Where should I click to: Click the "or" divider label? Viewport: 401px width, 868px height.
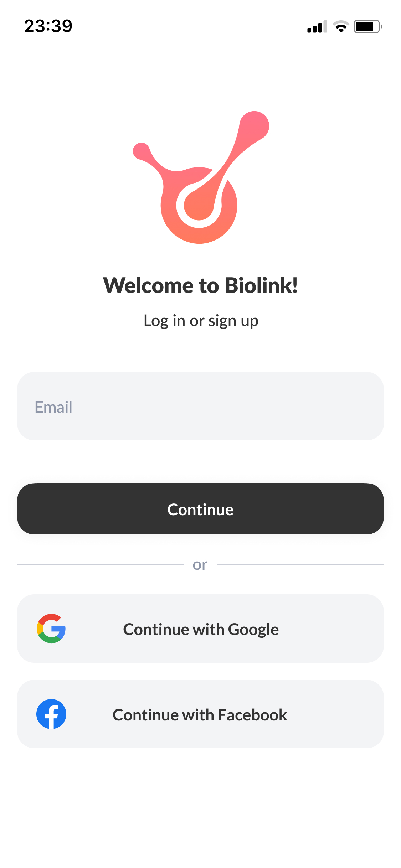click(x=200, y=565)
